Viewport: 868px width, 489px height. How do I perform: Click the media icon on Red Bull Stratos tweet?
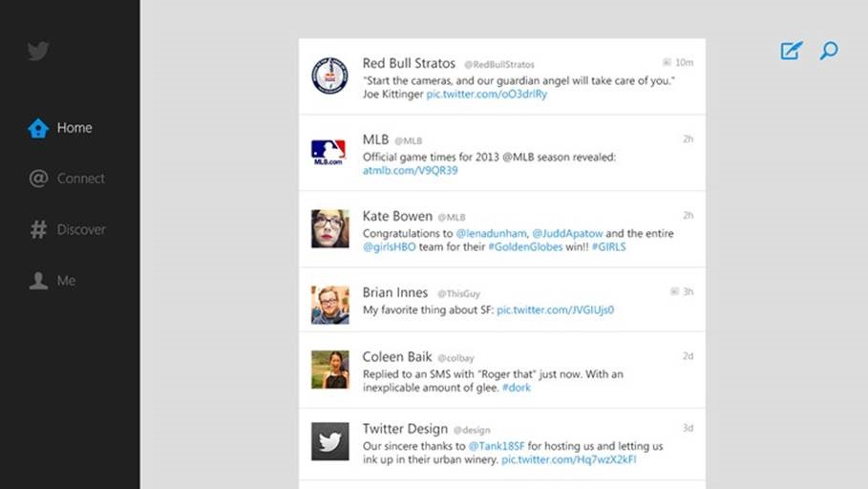click(x=667, y=62)
